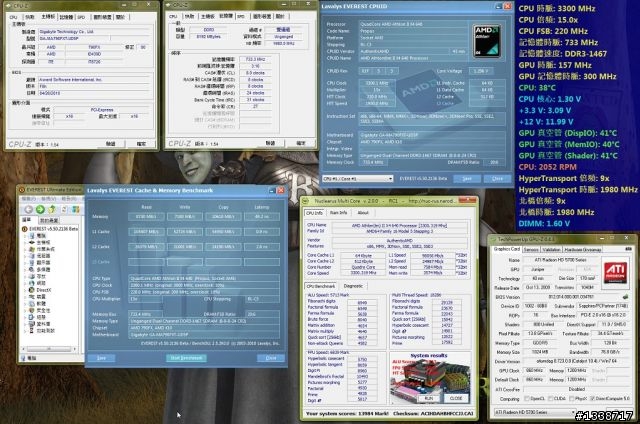This screenshot has height=424, width=640.
Task: Click the EVEREST root node icon
Action: pyautogui.click(x=24, y=229)
